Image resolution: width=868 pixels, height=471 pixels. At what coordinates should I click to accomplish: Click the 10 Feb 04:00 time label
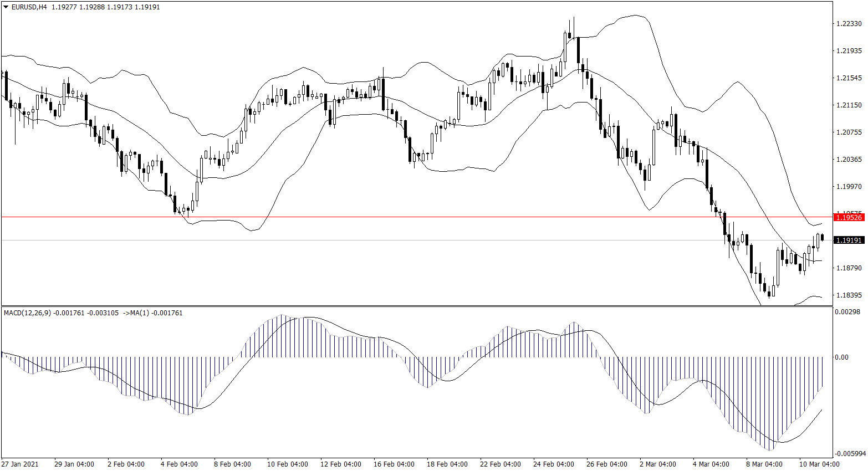tap(287, 464)
